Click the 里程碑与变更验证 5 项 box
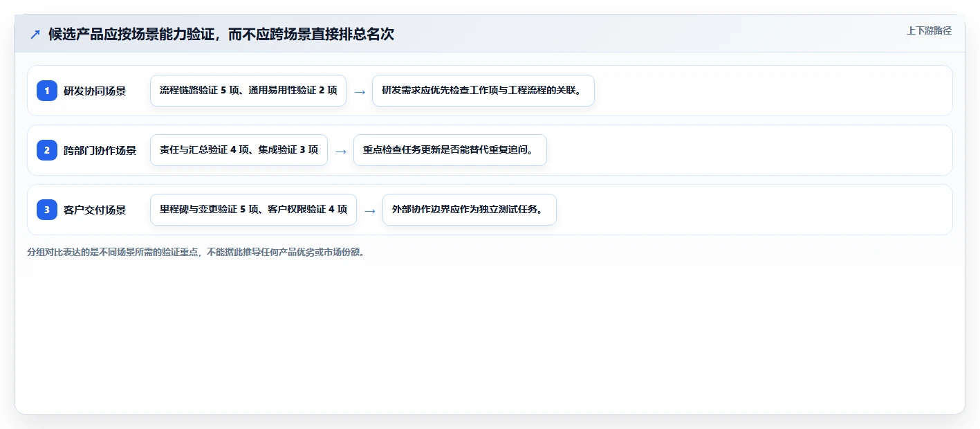The height and width of the screenshot is (429, 980). pos(253,210)
